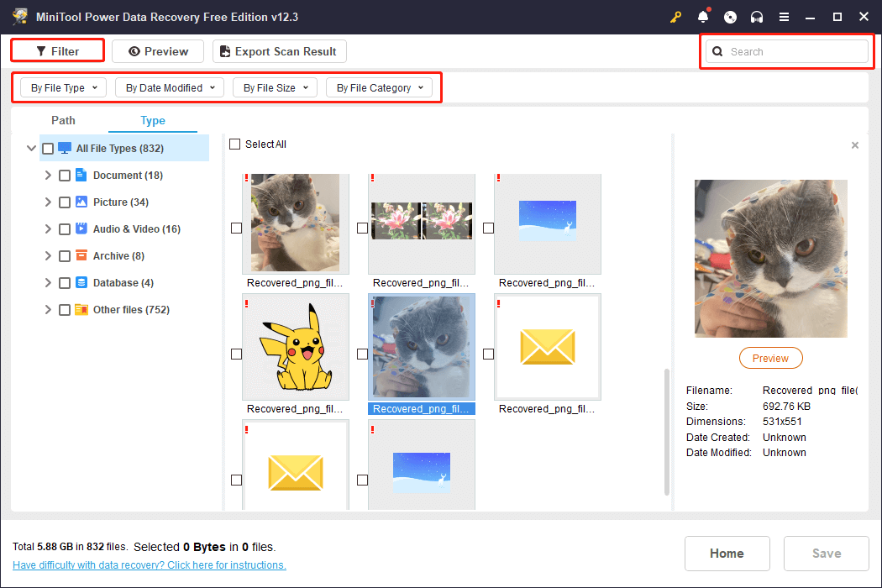Collapse the All File Types node
Viewport: 882px width, 588px height.
(x=32, y=149)
